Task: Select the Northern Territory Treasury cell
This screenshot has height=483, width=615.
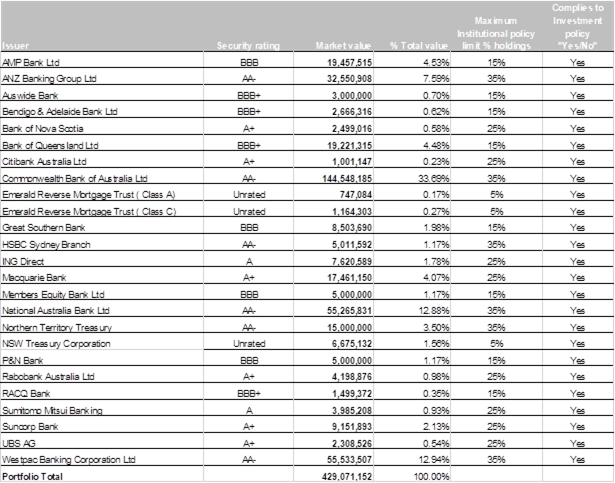Action: click(x=57, y=328)
